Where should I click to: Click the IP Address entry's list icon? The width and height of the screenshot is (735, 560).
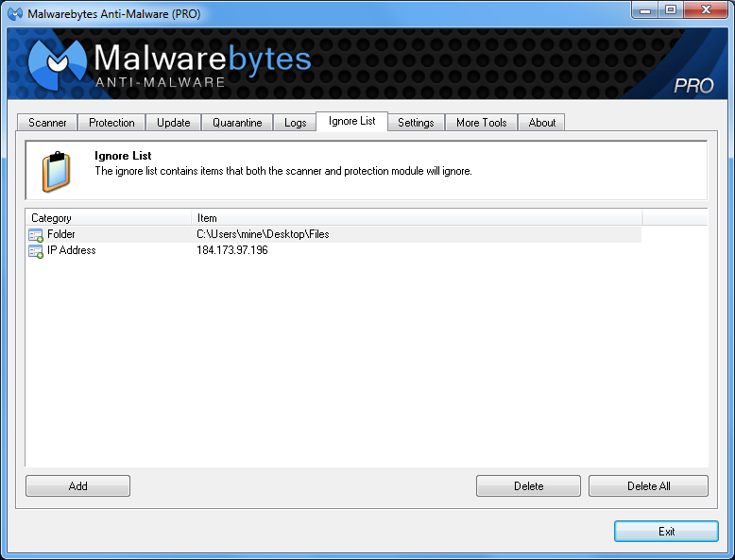coord(36,251)
